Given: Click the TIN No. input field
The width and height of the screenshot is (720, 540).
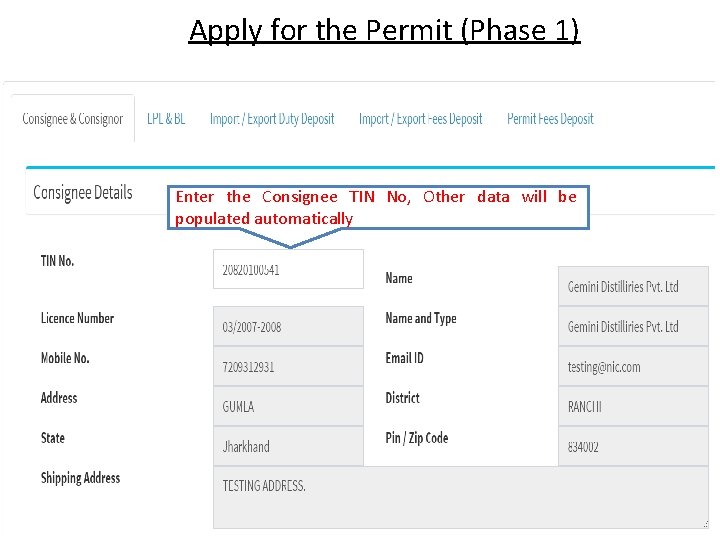Looking at the screenshot, I should coord(288,269).
